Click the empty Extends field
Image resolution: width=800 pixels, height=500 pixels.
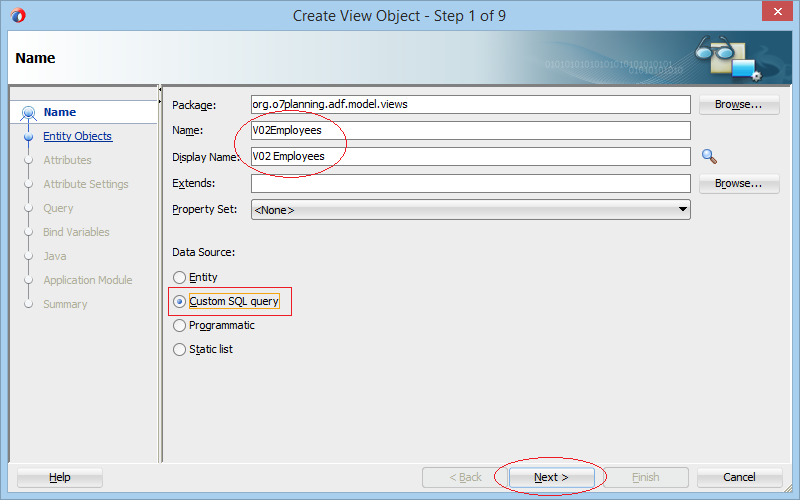[x=470, y=183]
